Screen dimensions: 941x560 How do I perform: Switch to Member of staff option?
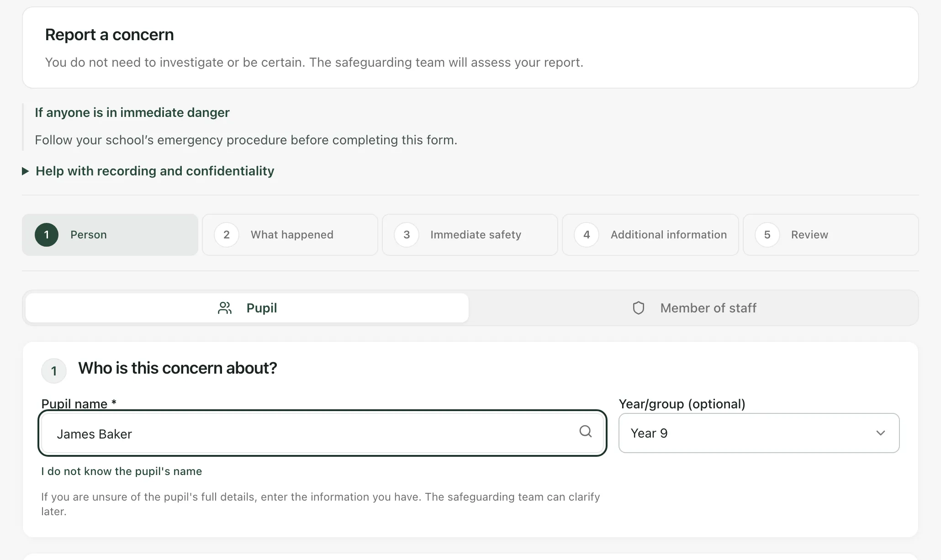[693, 308]
